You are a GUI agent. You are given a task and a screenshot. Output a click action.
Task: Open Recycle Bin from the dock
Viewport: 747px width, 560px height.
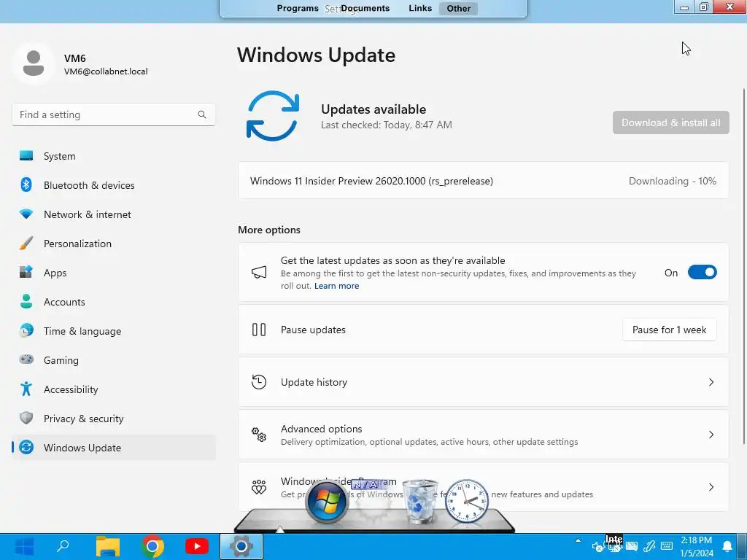pyautogui.click(x=419, y=502)
